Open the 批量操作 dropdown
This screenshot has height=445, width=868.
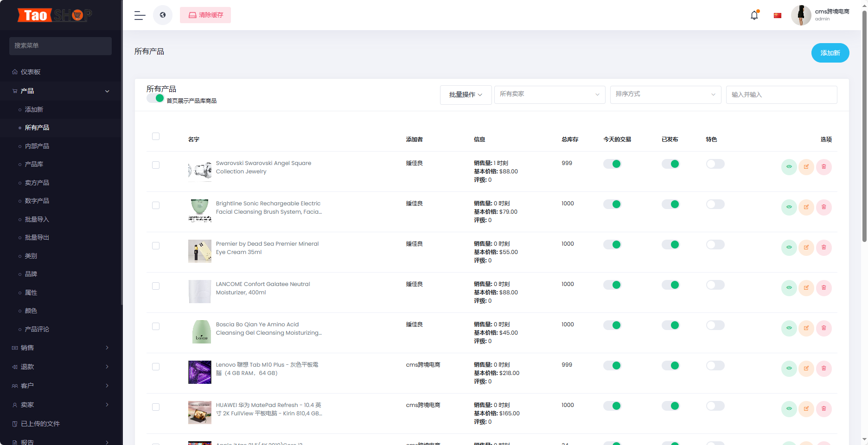(466, 95)
